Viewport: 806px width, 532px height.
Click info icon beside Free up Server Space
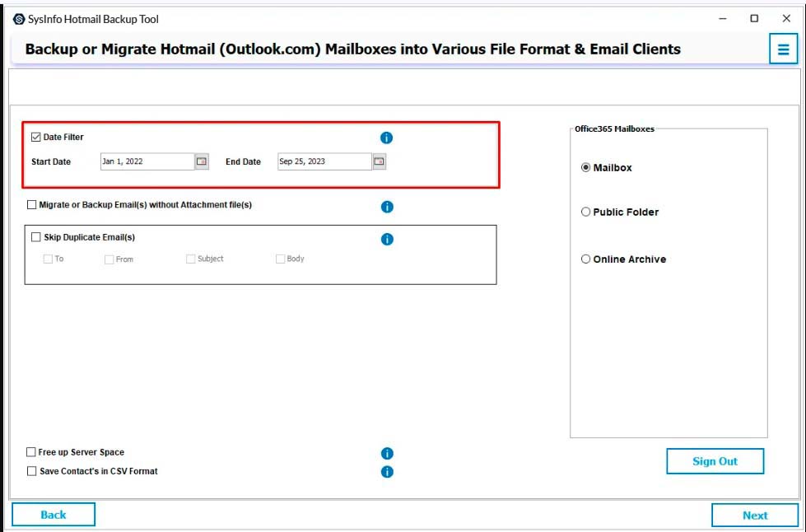point(387,454)
